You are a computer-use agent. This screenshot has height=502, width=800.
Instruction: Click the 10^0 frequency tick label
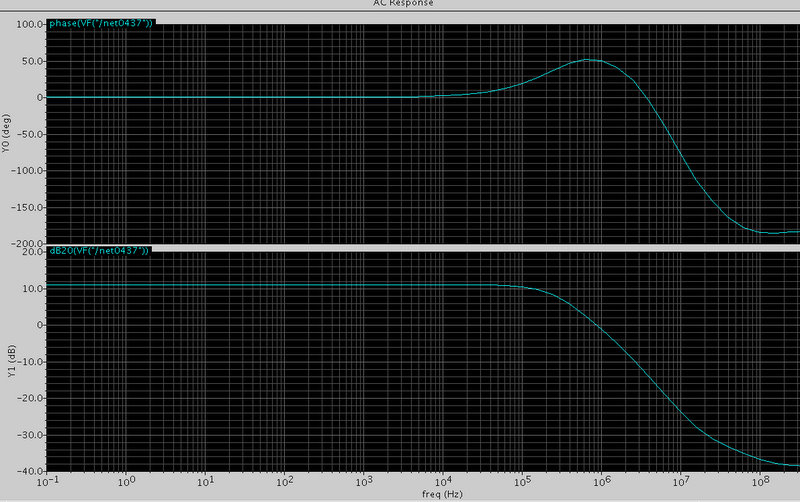pyautogui.click(x=126, y=481)
